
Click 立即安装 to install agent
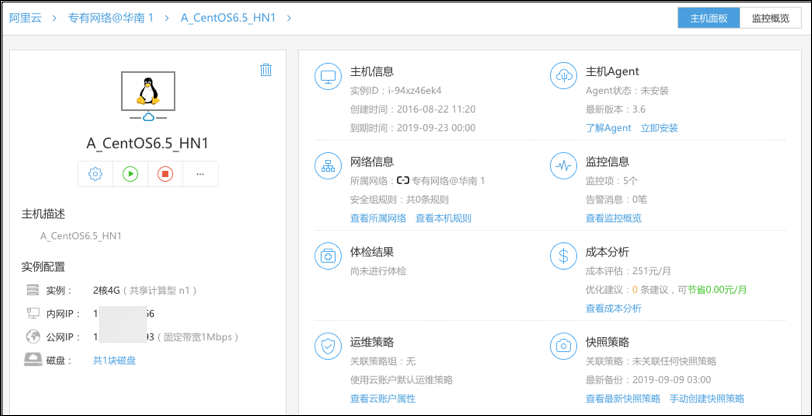pyautogui.click(x=659, y=128)
